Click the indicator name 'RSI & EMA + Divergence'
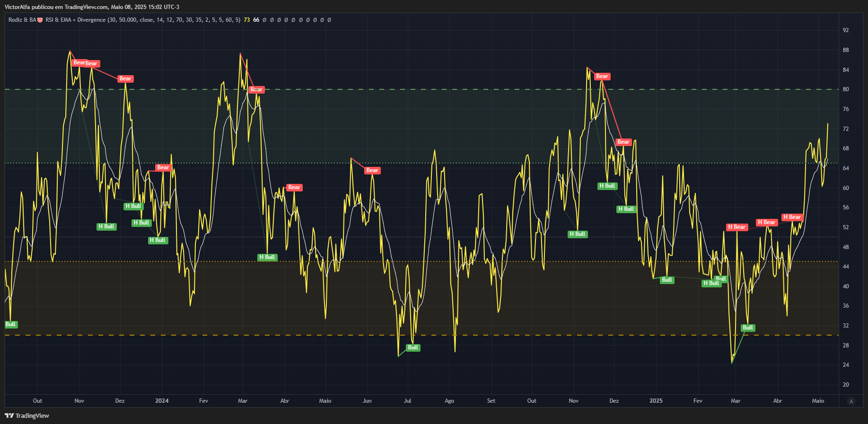 click(x=75, y=20)
